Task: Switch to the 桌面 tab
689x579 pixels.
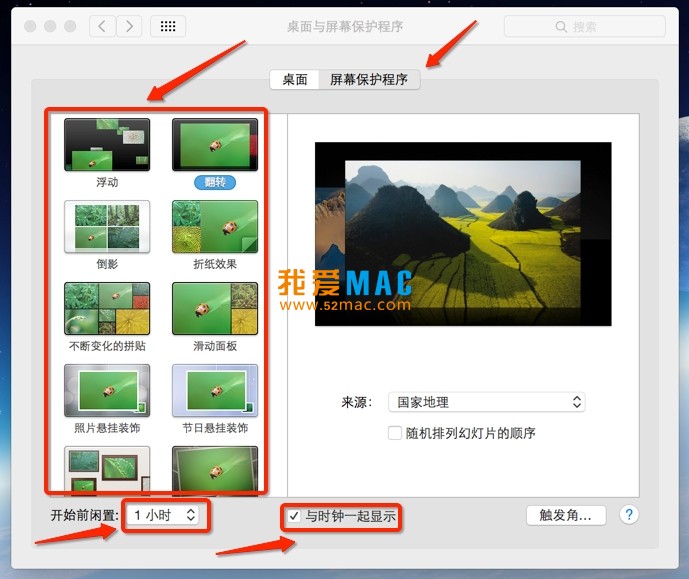Action: pyautogui.click(x=294, y=80)
